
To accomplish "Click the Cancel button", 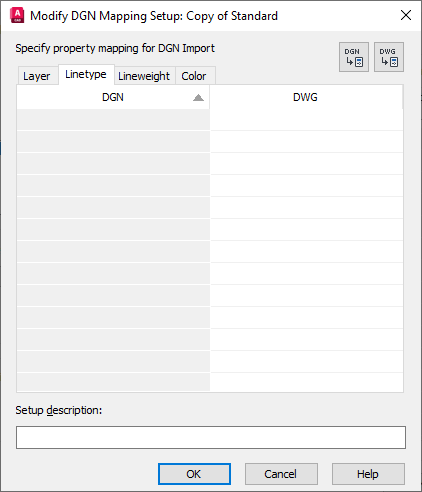I will [x=281, y=474].
